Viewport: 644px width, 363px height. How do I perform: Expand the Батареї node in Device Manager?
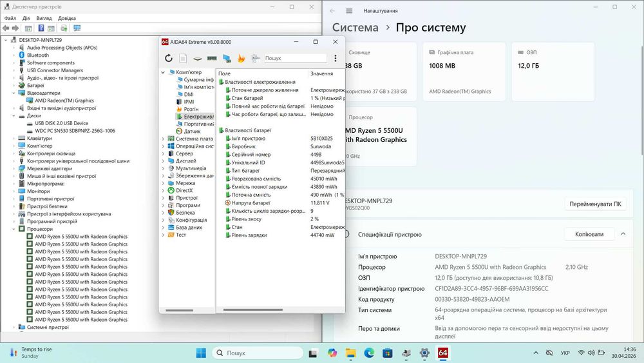coord(14,86)
